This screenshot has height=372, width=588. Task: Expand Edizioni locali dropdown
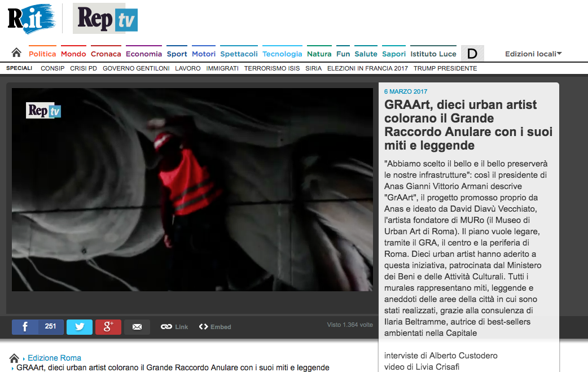[533, 54]
